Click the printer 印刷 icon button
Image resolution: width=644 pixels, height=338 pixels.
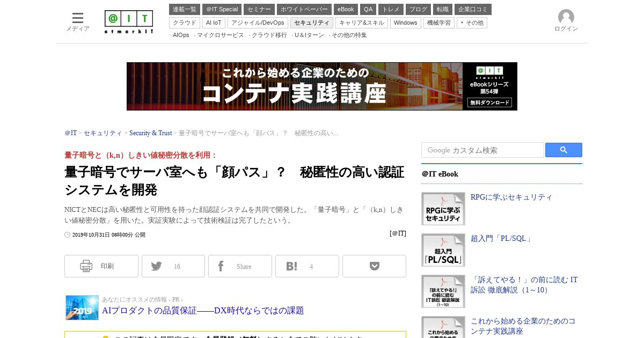(101, 266)
